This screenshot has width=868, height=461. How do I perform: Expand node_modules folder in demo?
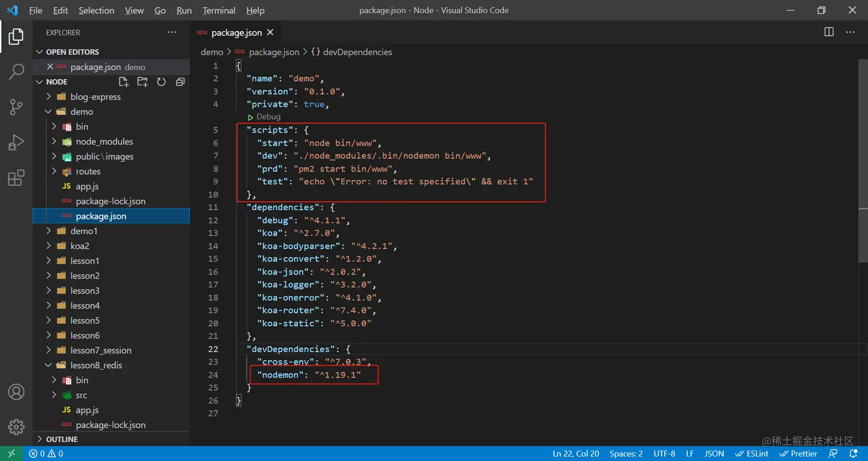[x=111, y=141]
